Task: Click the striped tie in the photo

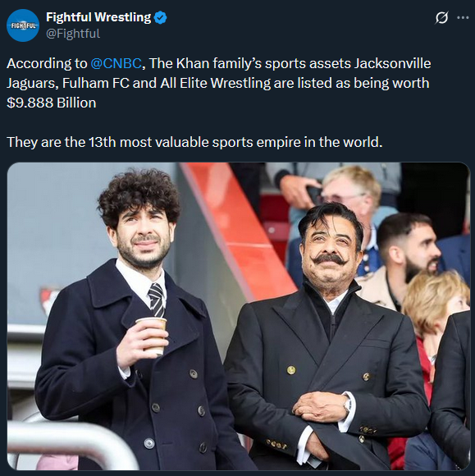Action: tap(157, 300)
